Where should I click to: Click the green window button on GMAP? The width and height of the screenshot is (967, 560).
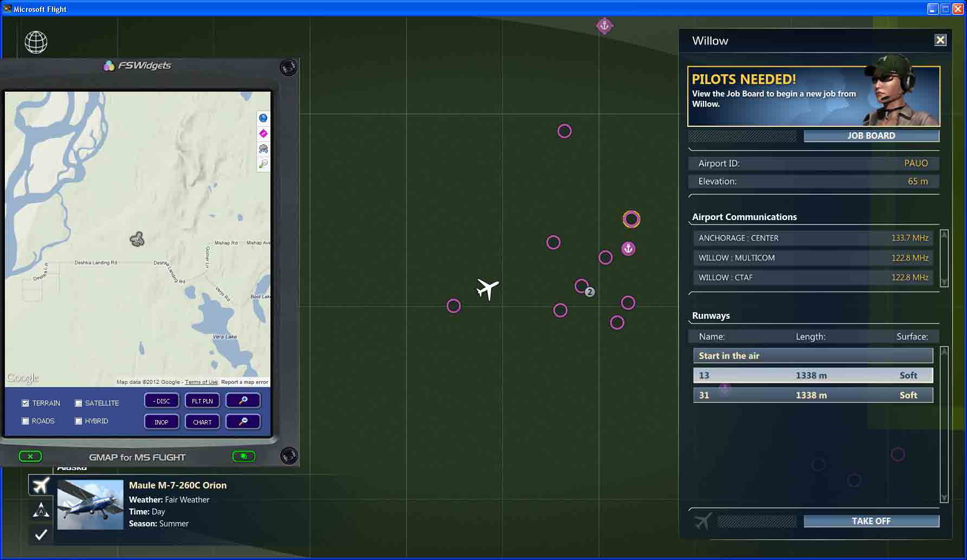coord(244,456)
